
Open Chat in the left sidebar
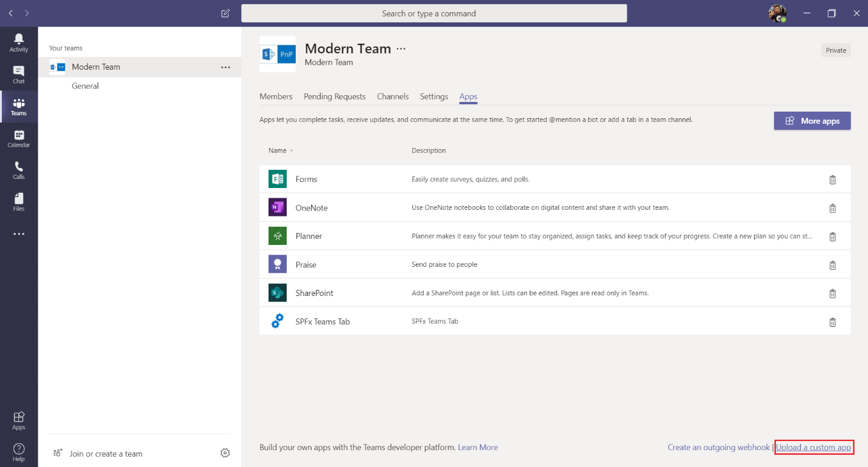(19, 74)
